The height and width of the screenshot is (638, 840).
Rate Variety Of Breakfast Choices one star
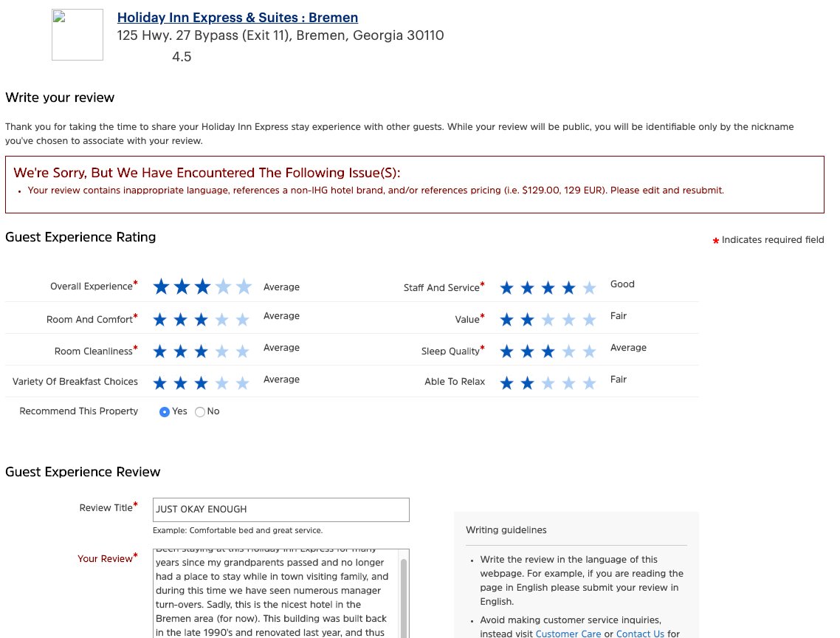(x=159, y=383)
